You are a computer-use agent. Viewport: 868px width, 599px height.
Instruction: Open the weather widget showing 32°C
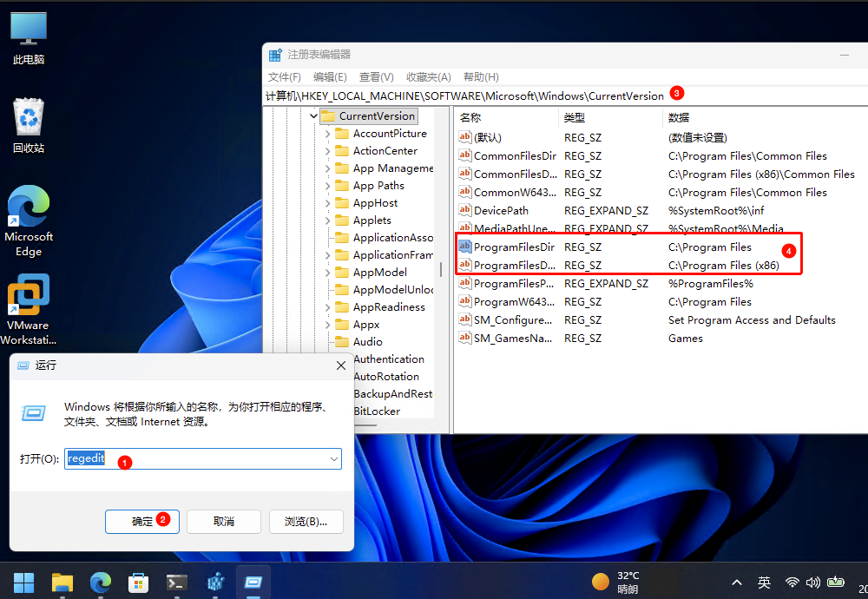(615, 583)
